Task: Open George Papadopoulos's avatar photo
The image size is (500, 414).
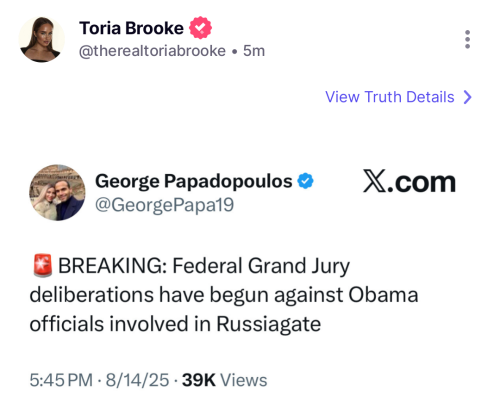Action: point(57,192)
